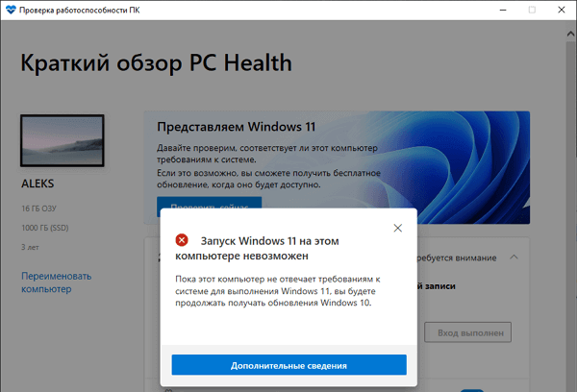Screen dimensions: 577x392
Task: Click the ALEKS computer name
Action: (x=38, y=184)
